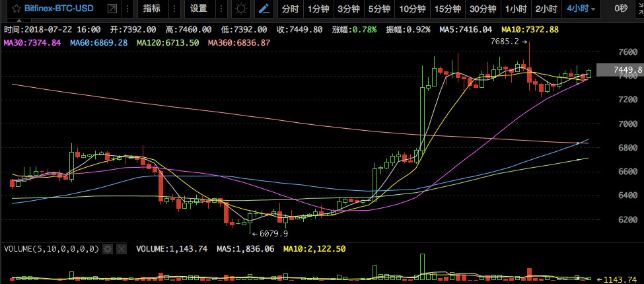
Task: Open more options beside 设置
Action: coord(221,9)
